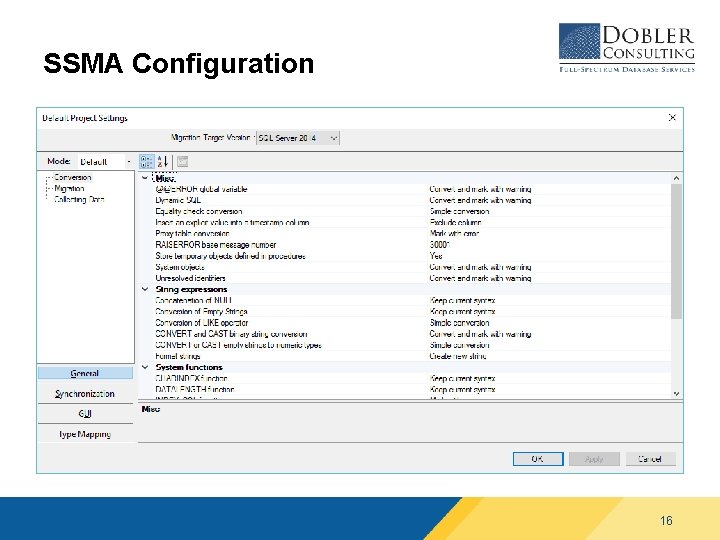
Task: Click LIKE operator's Simple conversion value
Action: point(459,323)
